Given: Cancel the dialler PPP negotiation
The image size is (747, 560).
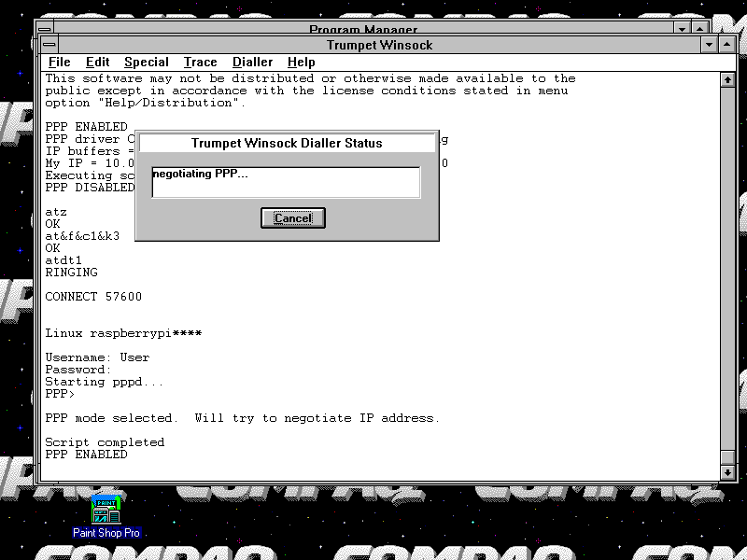Looking at the screenshot, I should point(293,218).
